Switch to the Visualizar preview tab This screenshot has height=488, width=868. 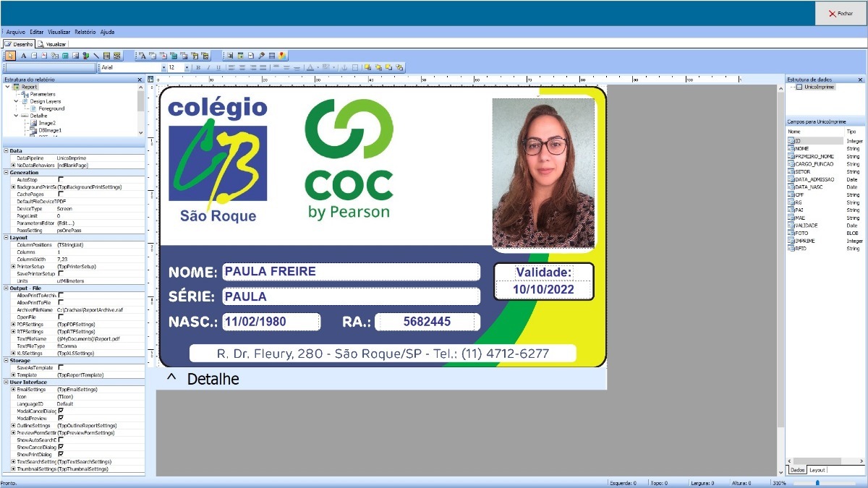pos(53,44)
